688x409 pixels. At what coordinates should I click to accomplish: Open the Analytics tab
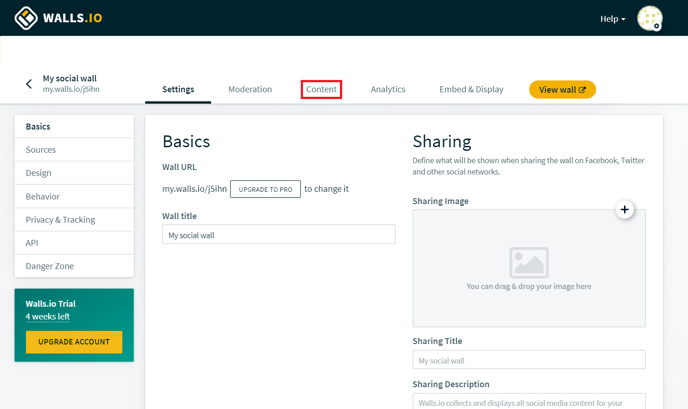388,90
